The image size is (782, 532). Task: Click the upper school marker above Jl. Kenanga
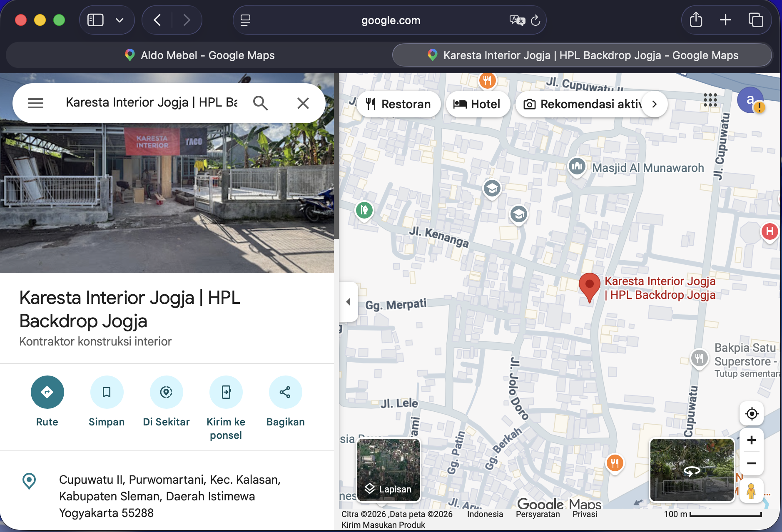click(492, 189)
